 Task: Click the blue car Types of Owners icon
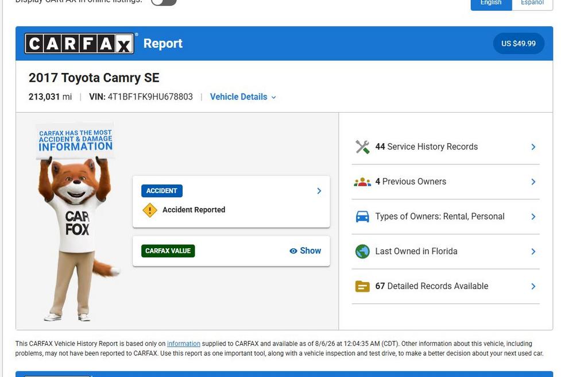pos(362,217)
